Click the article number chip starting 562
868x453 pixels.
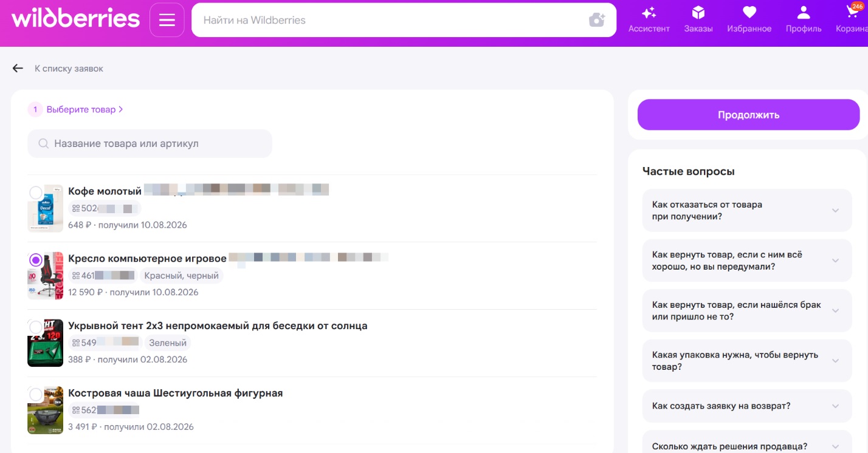point(104,410)
